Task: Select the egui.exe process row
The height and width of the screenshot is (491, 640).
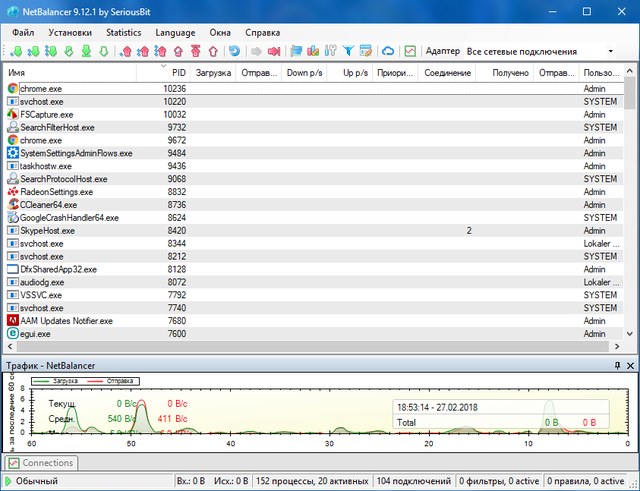Action: (x=314, y=334)
